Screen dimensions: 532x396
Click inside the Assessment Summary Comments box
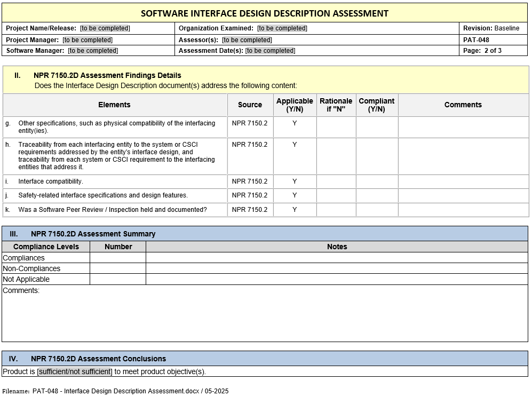(265, 315)
